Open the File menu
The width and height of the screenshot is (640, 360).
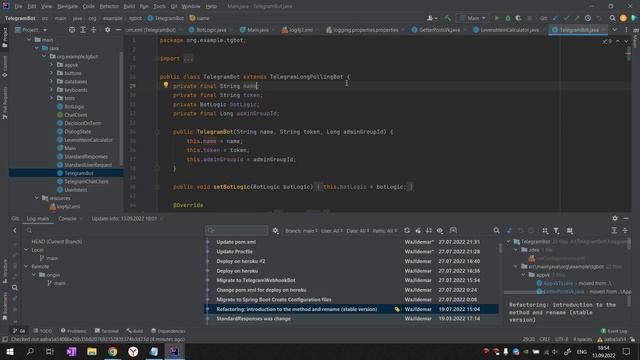(x=18, y=7)
